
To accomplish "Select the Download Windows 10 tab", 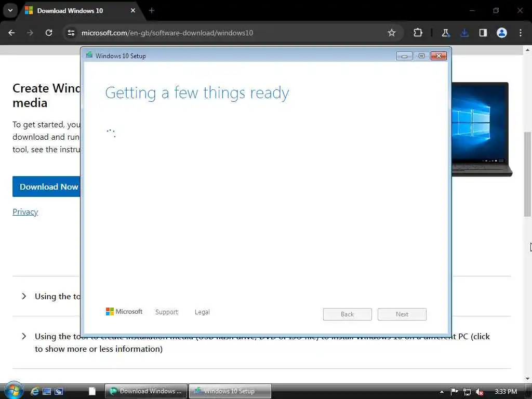I will point(81,10).
